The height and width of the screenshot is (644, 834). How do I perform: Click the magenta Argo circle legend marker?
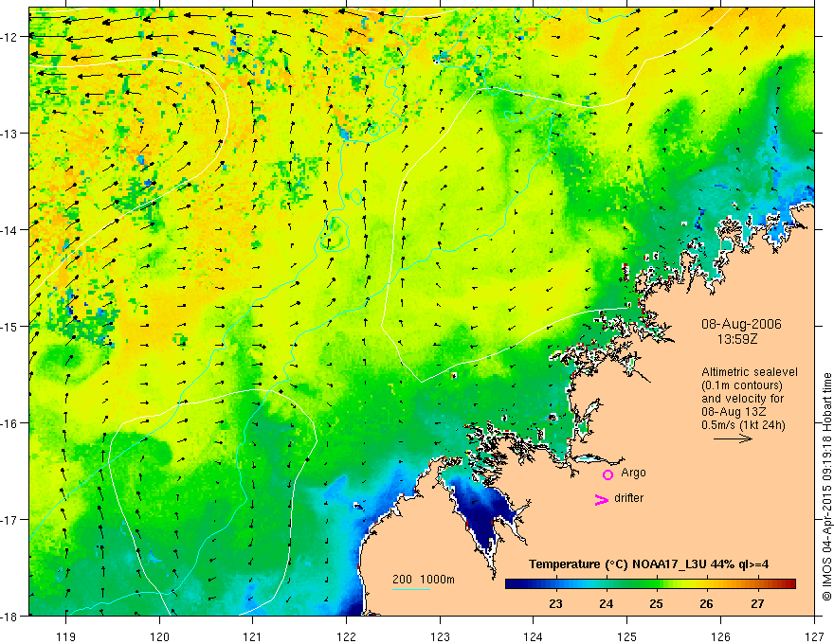click(607, 474)
